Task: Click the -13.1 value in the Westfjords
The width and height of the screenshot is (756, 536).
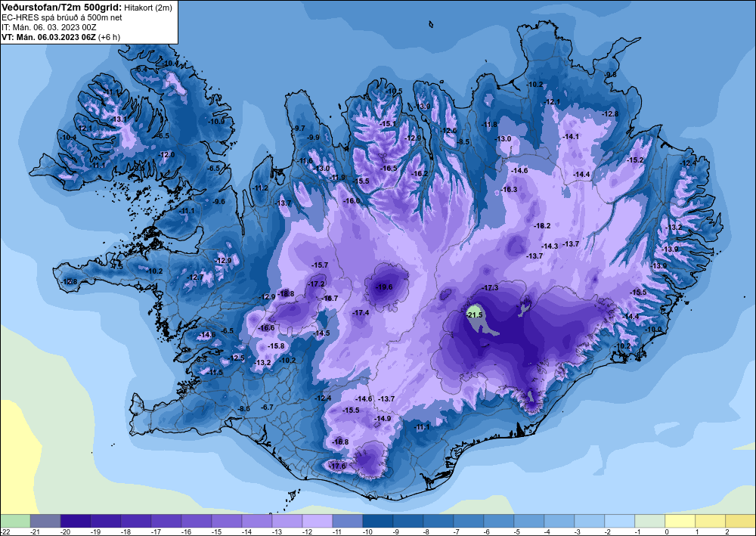Action: [x=119, y=119]
